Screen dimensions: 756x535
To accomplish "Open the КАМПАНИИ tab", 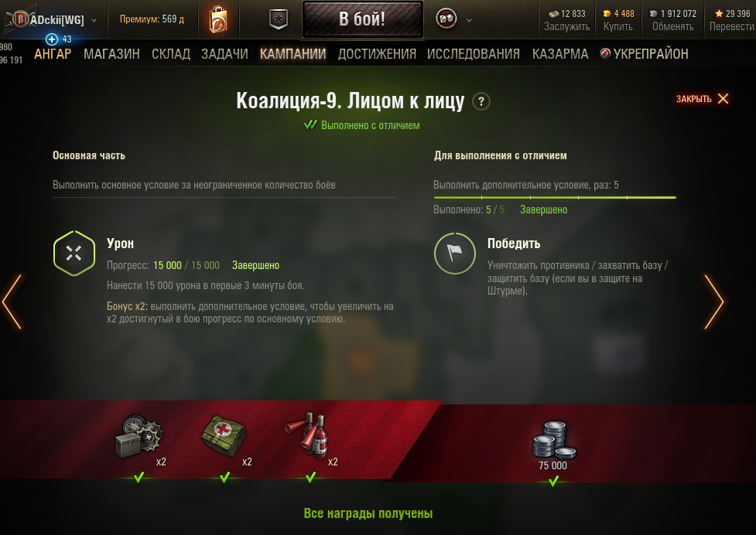I will 292,54.
